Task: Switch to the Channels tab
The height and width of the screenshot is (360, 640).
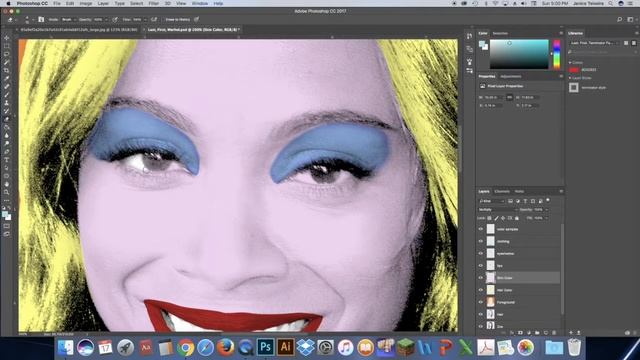Action: point(502,191)
